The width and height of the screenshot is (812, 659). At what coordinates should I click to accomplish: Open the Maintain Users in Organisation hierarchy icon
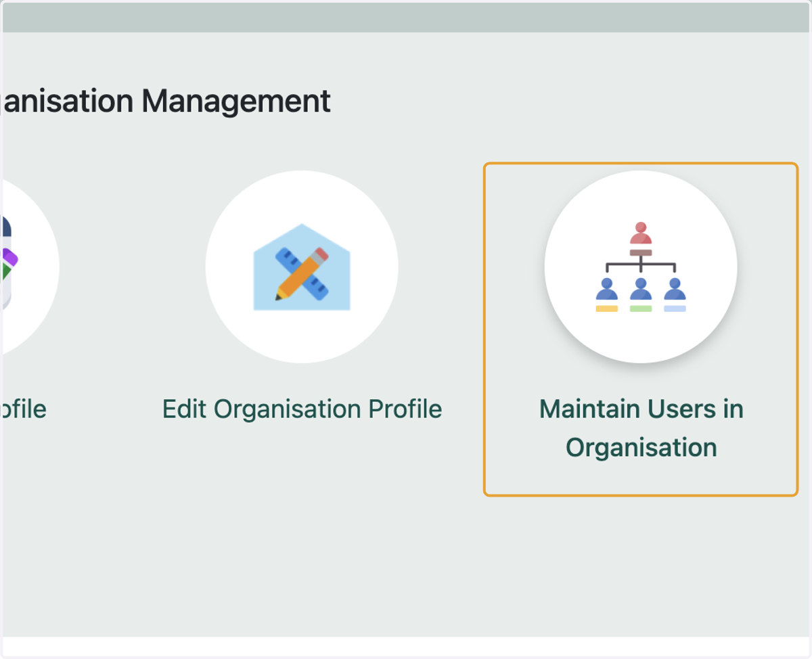[641, 267]
